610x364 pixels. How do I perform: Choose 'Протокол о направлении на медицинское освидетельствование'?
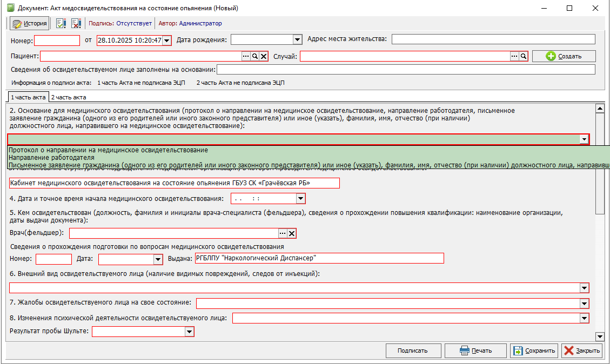pos(108,150)
